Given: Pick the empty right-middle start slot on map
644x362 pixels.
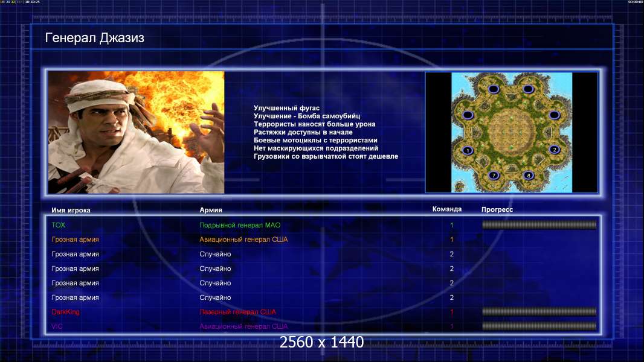Looking at the screenshot, I should 554,115.
